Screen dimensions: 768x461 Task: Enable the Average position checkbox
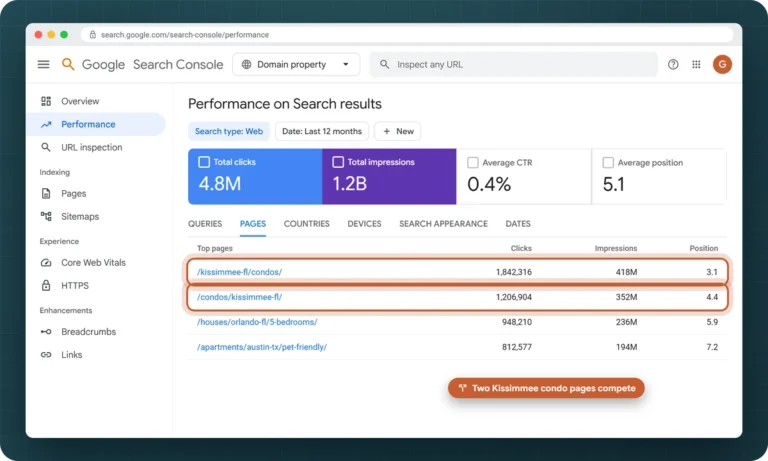pos(608,163)
